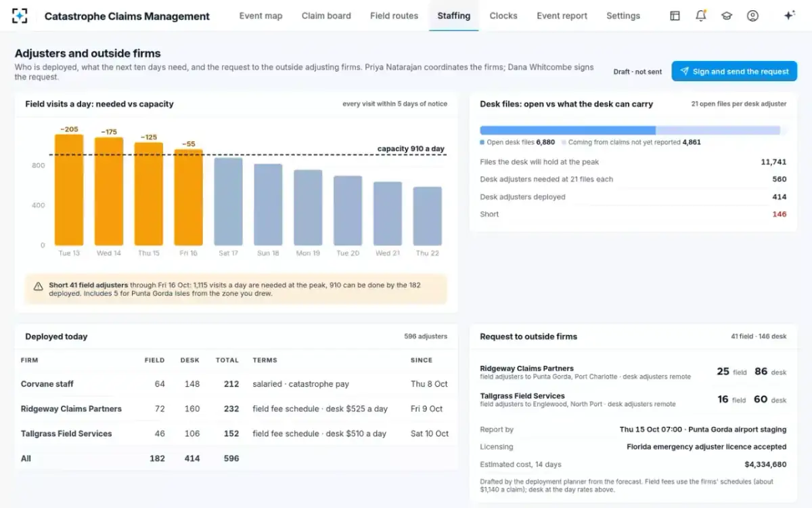812x508 pixels.
Task: Click the TERMS column header
Action: (x=265, y=360)
